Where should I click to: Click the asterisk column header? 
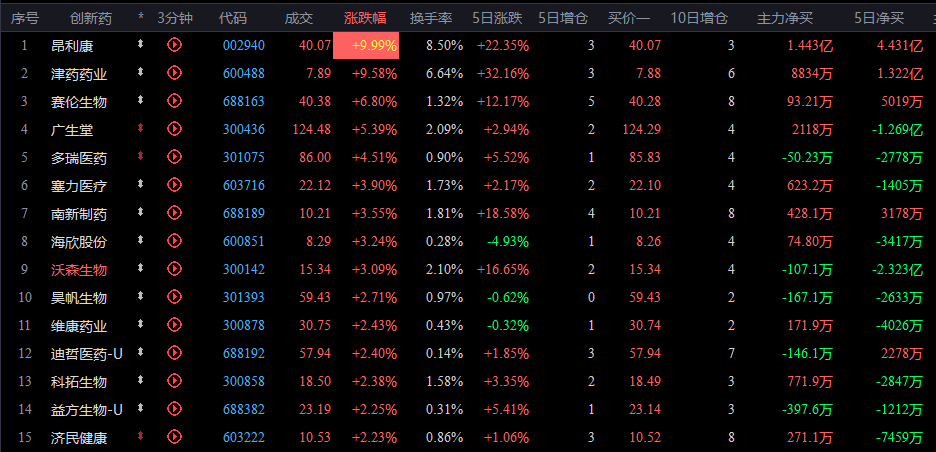point(141,19)
